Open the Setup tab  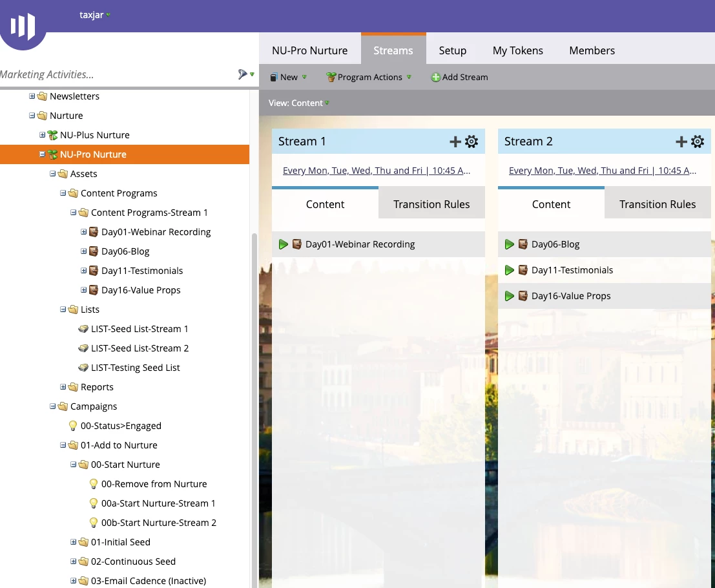452,50
